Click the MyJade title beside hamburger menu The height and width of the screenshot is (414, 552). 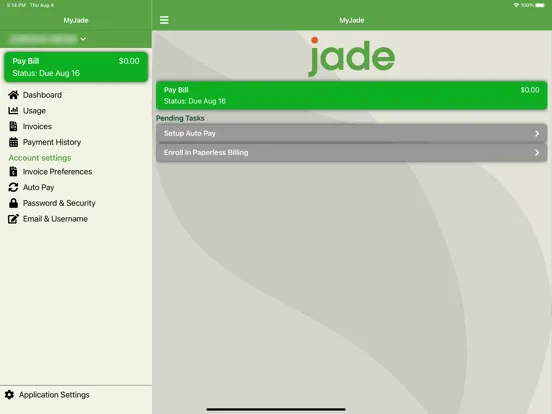pos(352,20)
